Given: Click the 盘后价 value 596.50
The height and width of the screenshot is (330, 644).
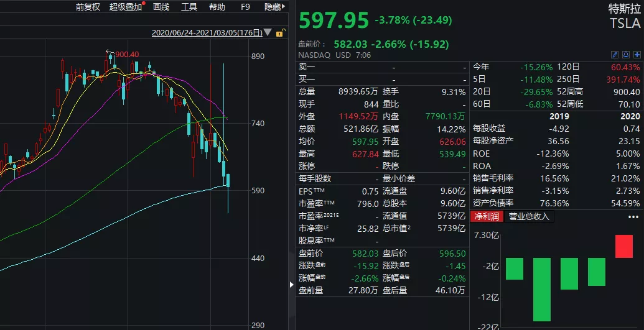Looking at the screenshot, I should tap(452, 254).
